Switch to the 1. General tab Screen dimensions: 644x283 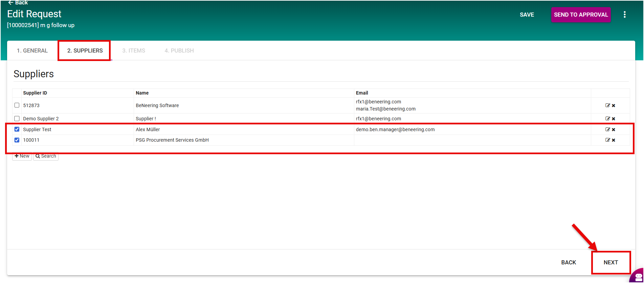(32, 50)
